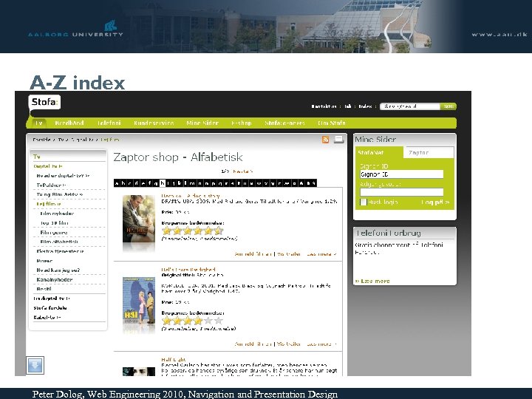
Task: Select letter 'm' in alphabet index
Action: pos(192,183)
